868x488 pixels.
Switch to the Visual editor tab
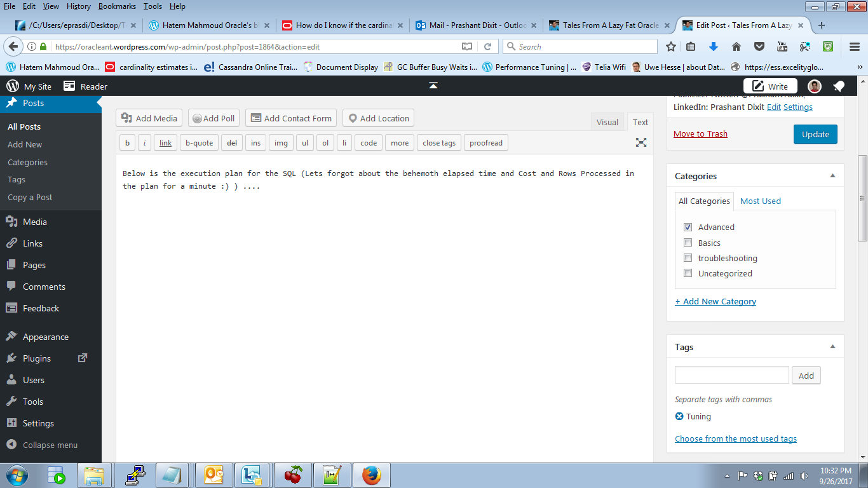pyautogui.click(x=607, y=122)
